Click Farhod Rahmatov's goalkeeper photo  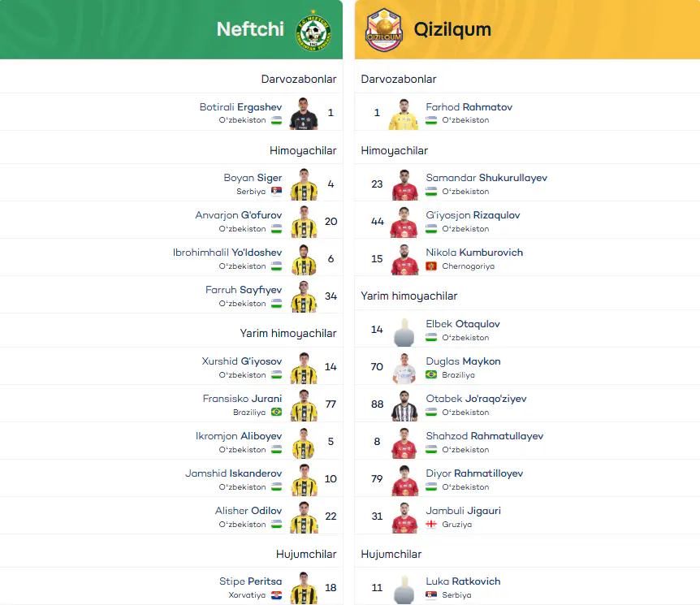click(404, 115)
